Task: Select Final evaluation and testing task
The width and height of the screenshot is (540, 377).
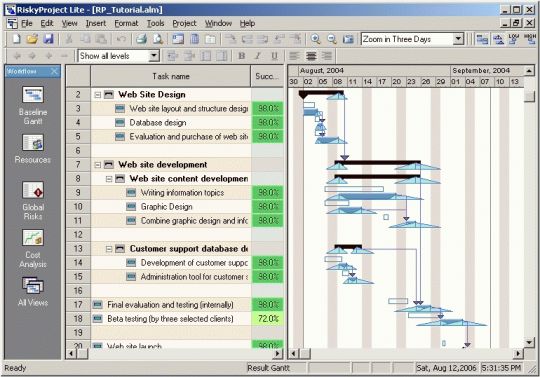Action: tap(170, 305)
